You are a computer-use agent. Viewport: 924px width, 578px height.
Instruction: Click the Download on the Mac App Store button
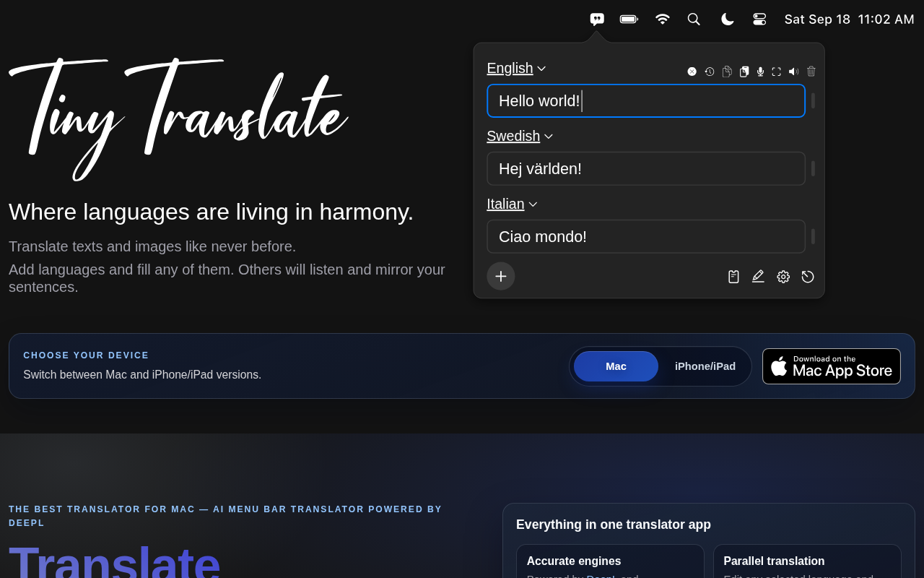[832, 366]
